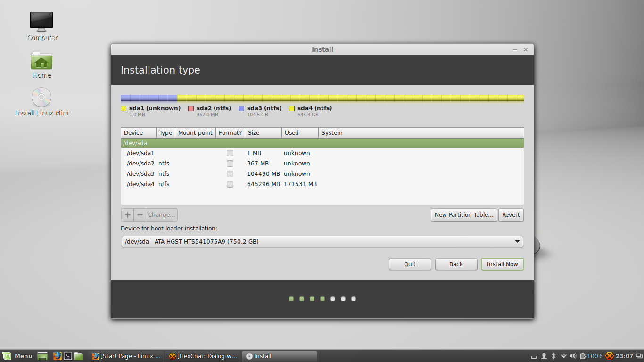Click the sda2 red legend swatch

191,108
